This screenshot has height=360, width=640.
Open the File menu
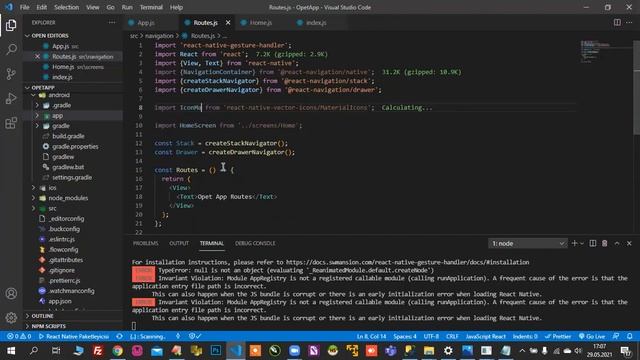click(x=24, y=7)
